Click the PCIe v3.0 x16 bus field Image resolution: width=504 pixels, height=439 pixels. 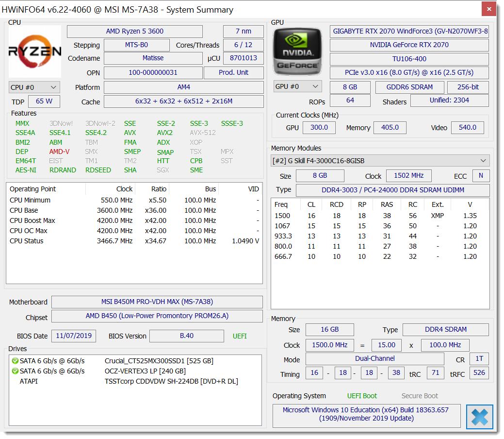coord(409,73)
